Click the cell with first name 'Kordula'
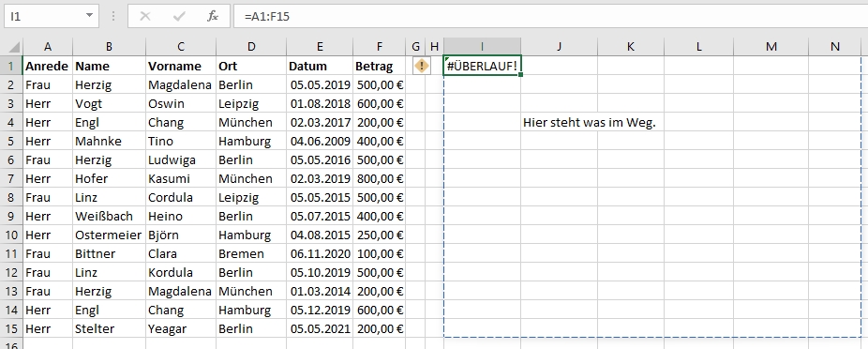Screen dimensions: 868x349 [181, 273]
